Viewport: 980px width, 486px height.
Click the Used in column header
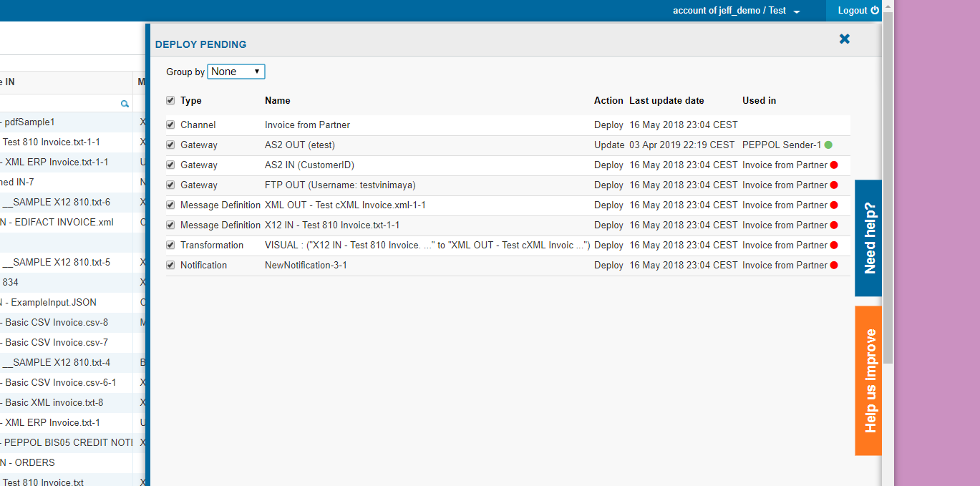(760, 100)
